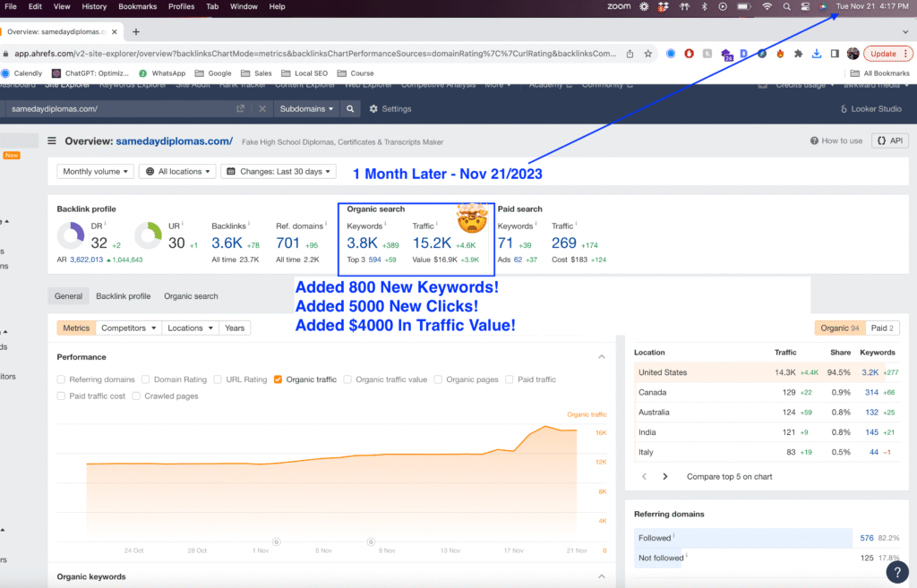Screen dimensions: 917x588
Task: Open the Locations dropdown
Action: tap(190, 328)
